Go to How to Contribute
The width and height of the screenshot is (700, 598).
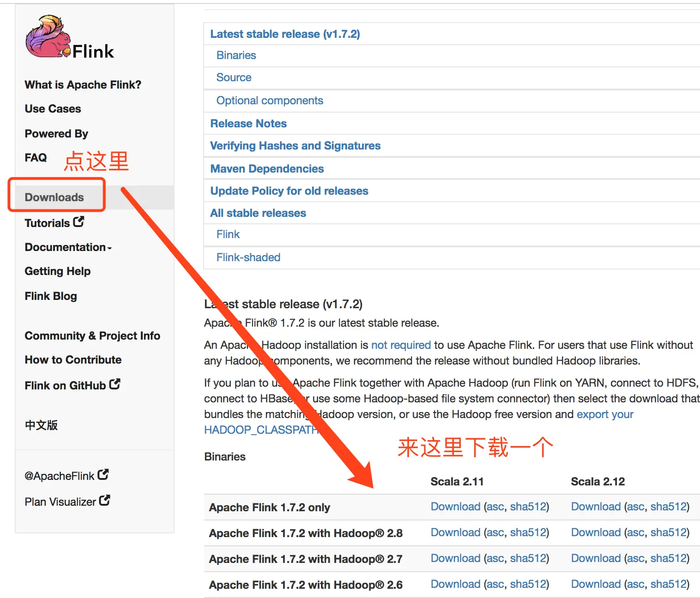[73, 360]
